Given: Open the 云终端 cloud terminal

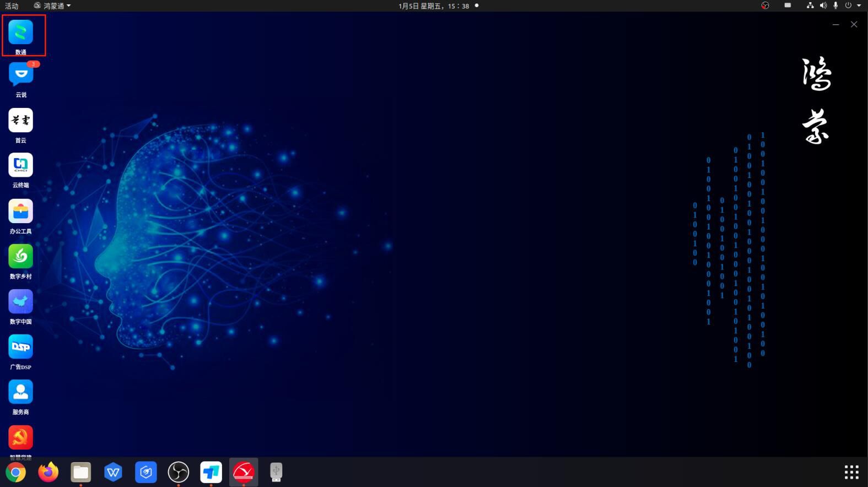Looking at the screenshot, I should point(21,165).
